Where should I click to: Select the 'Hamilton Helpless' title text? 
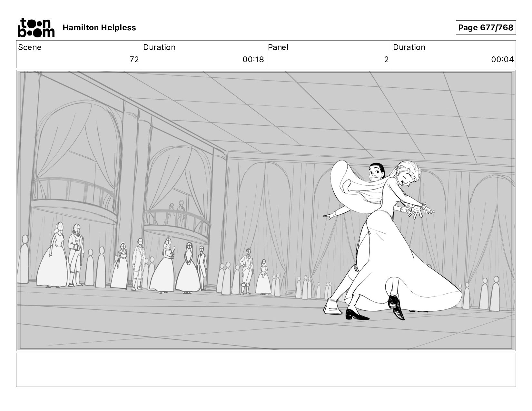coord(99,28)
